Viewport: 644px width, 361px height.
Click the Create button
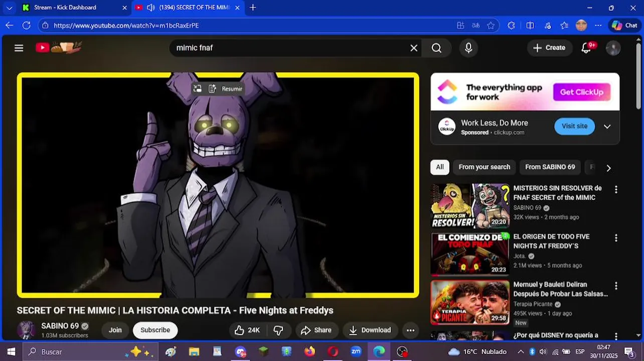(x=549, y=48)
